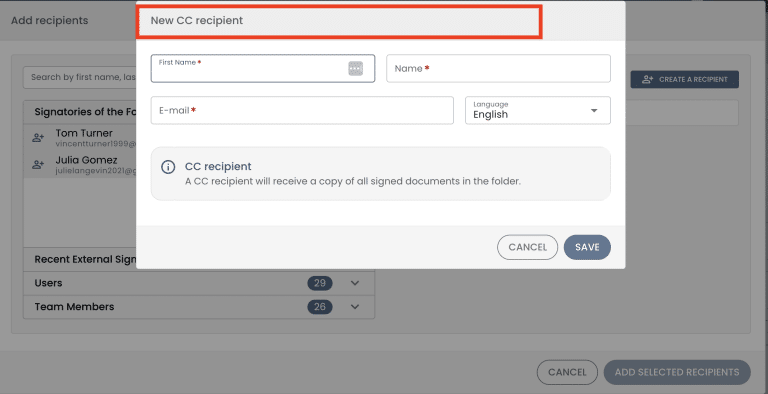The image size is (768, 394).
Task: Click the CC recipient description text
Action: [x=353, y=181]
